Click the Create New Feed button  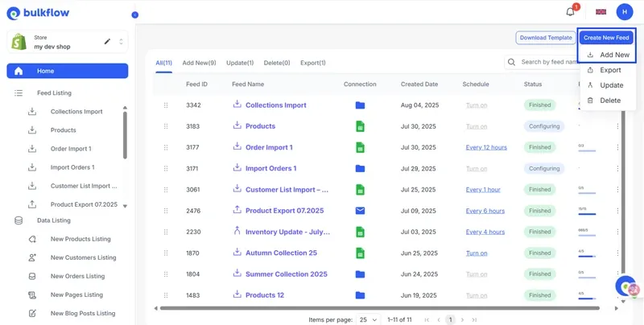click(x=606, y=38)
